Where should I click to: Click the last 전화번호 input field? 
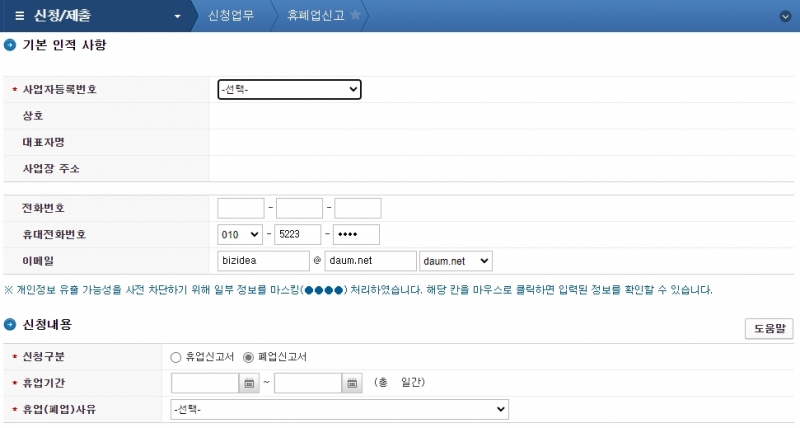click(358, 208)
